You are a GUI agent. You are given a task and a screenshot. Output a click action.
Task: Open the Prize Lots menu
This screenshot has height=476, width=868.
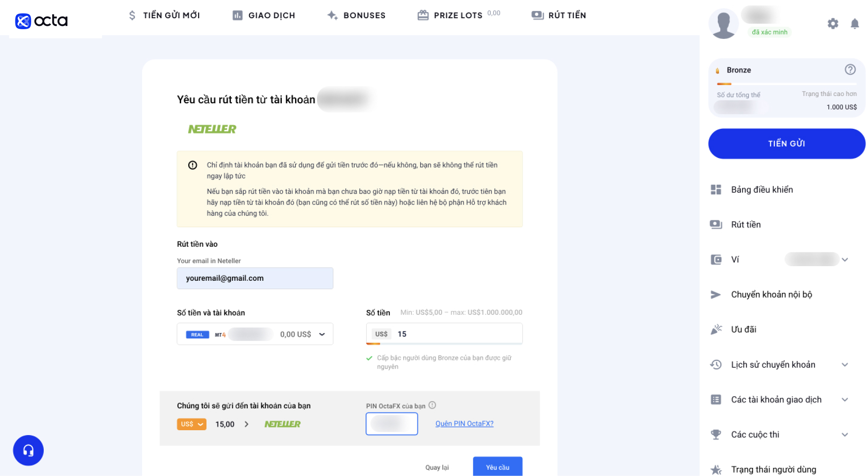coord(459,15)
